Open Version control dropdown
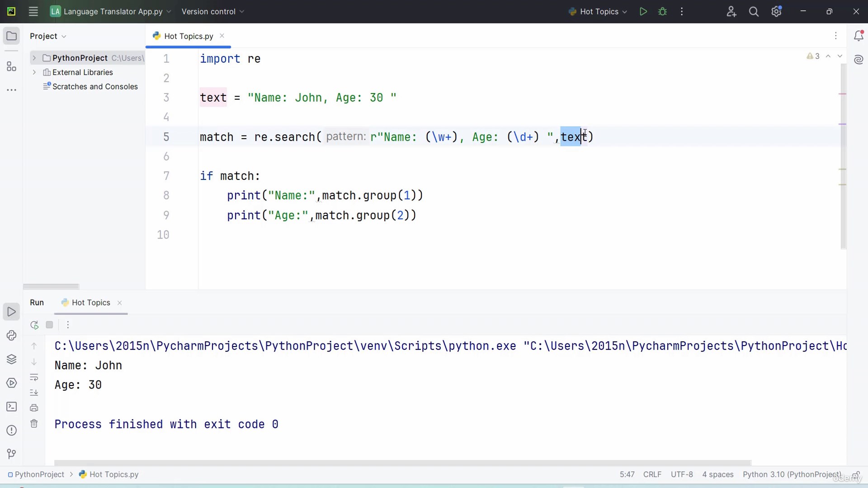Screen dimensions: 868x488 pos(213,12)
